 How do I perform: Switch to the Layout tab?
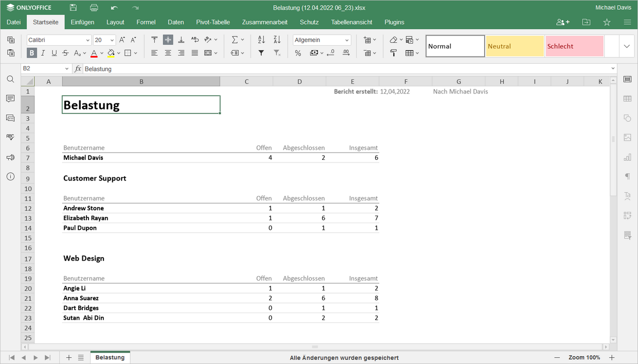click(115, 22)
